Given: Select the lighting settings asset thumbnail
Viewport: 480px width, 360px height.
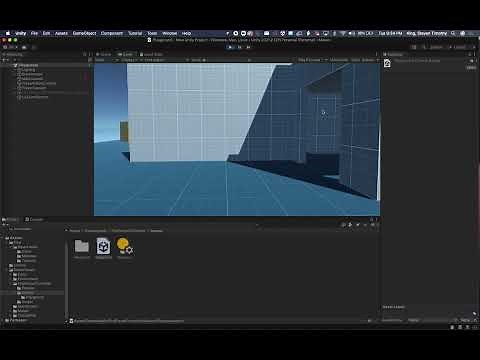Looking at the screenshot, I should pyautogui.click(x=125, y=247).
